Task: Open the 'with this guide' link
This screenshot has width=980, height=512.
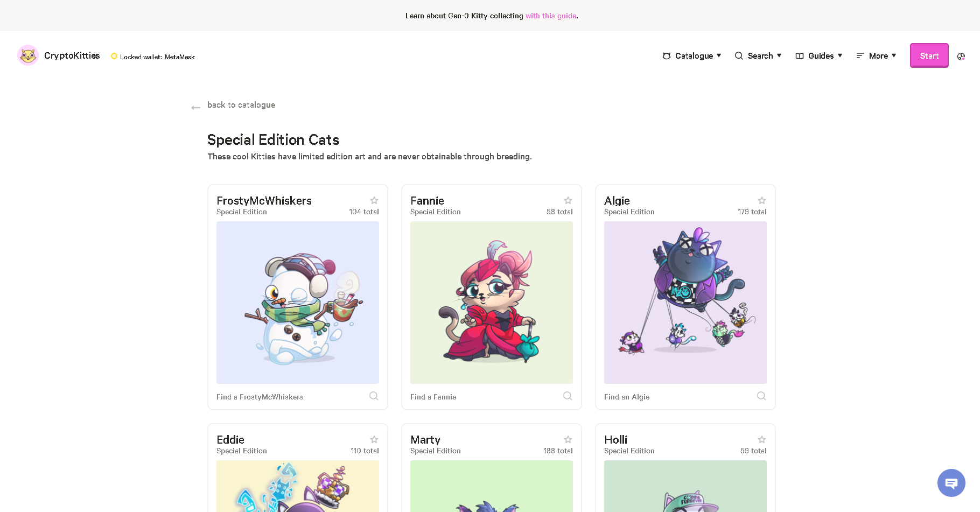Action: [x=551, y=16]
